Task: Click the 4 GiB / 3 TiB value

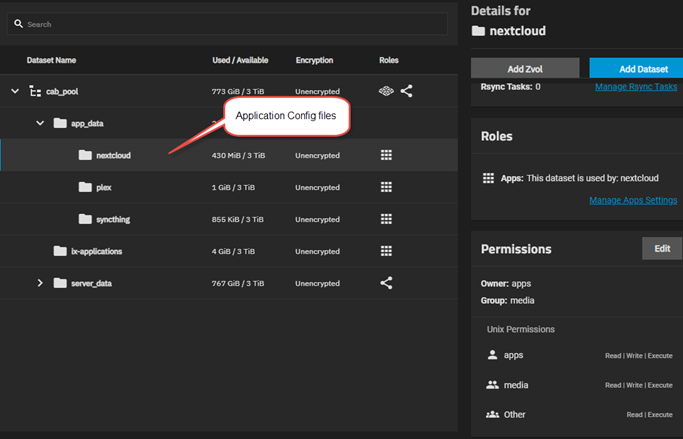Action: (x=233, y=251)
